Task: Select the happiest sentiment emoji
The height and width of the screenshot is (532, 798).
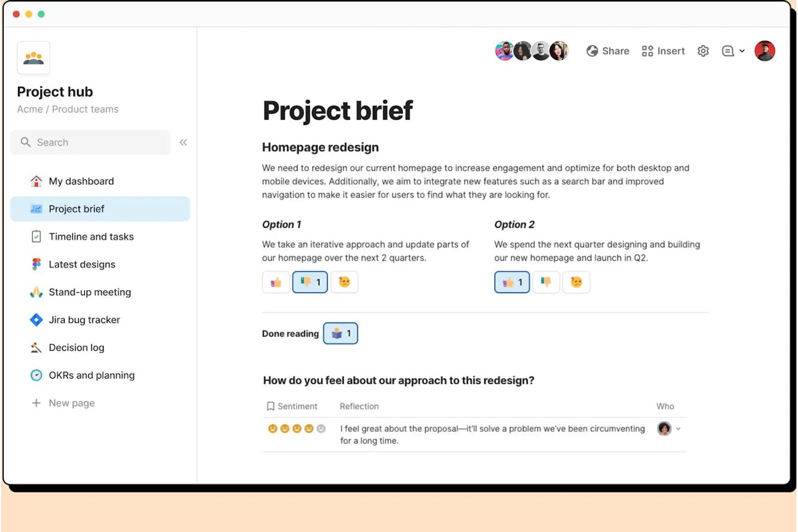Action: coord(271,429)
